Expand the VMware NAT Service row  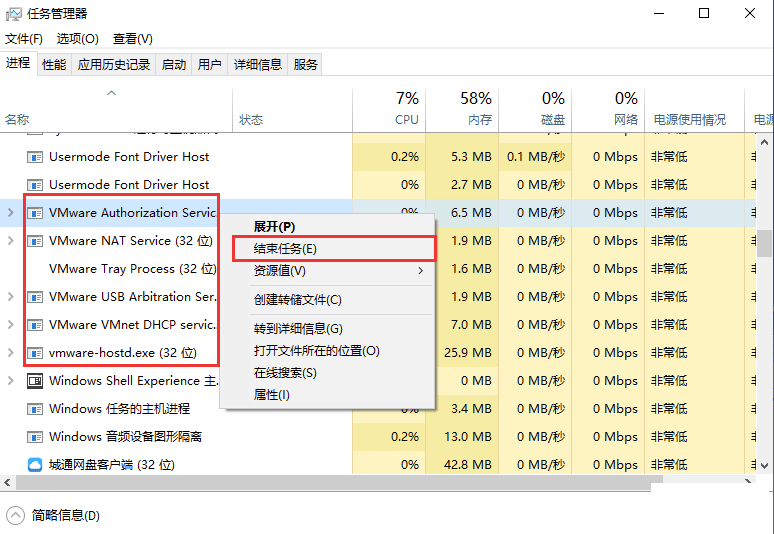click(x=10, y=241)
